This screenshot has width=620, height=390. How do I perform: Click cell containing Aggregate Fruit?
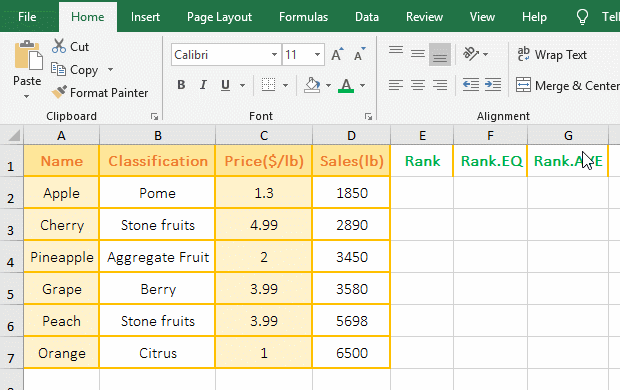tap(157, 257)
